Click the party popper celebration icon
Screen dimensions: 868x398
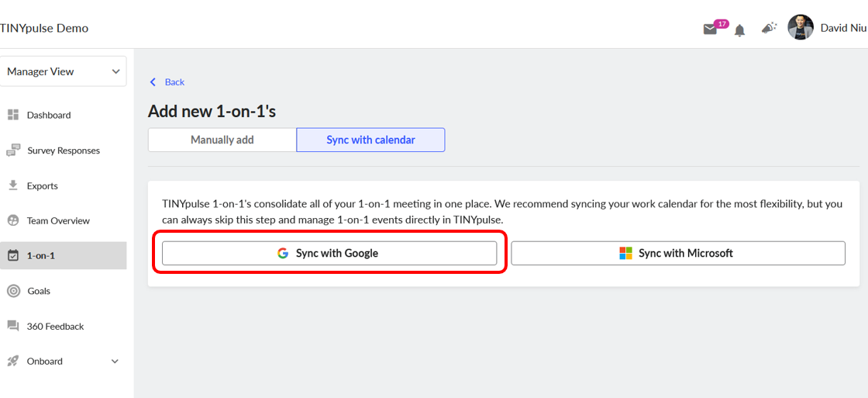[769, 28]
